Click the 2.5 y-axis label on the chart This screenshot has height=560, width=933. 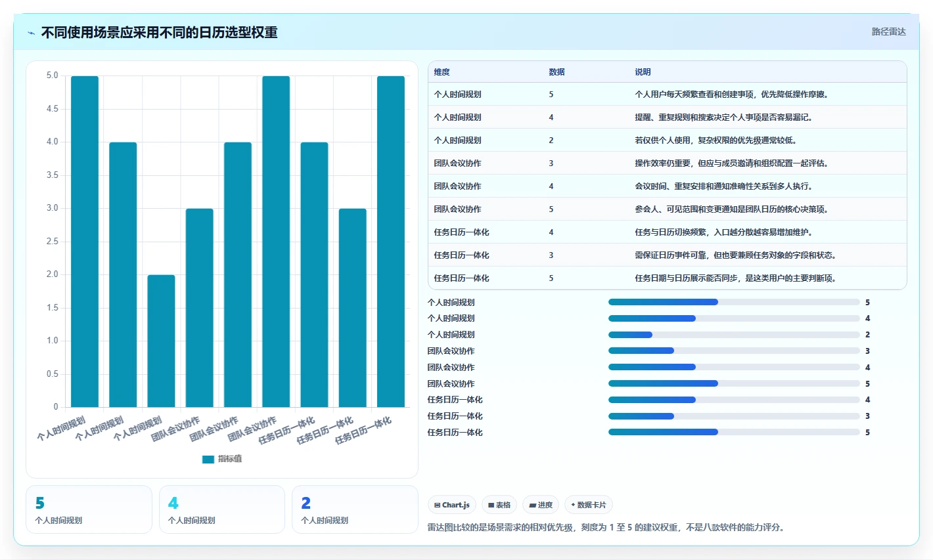pos(52,242)
